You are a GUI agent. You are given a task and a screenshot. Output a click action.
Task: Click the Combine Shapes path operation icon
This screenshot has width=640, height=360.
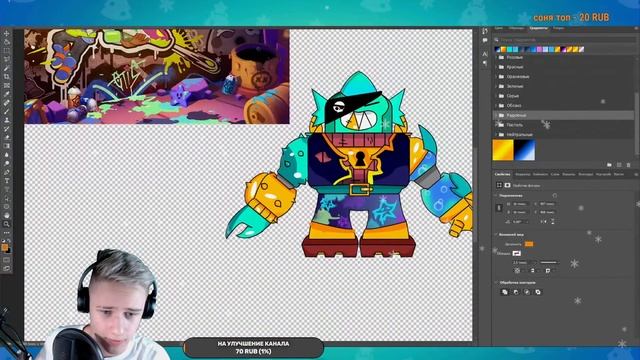[x=505, y=292]
